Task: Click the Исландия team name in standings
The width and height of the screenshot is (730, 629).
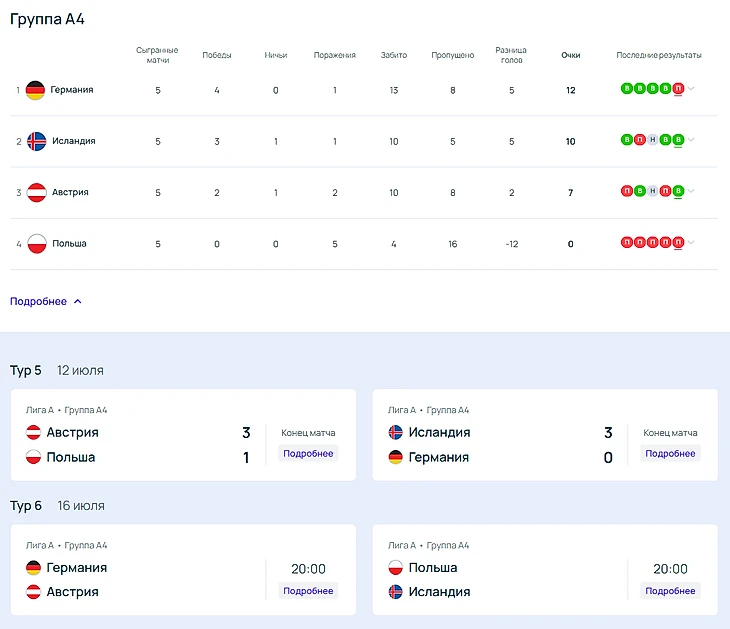Action: tap(73, 141)
